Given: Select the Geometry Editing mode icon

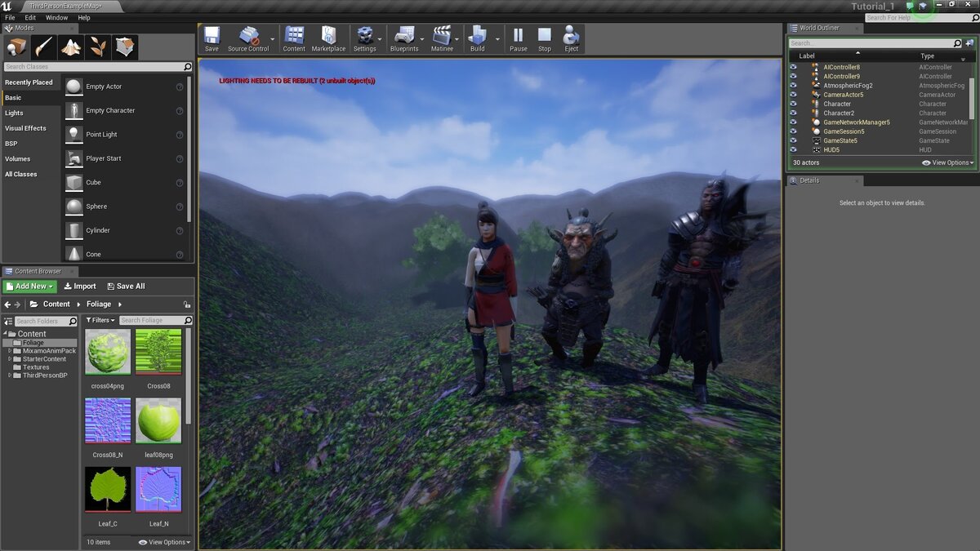Looking at the screenshot, I should (x=125, y=47).
